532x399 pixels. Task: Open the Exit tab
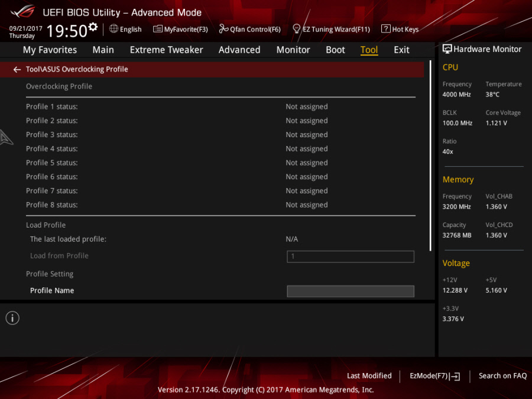401,50
